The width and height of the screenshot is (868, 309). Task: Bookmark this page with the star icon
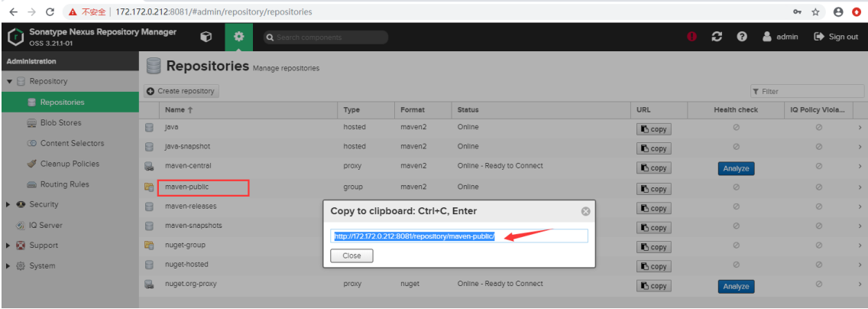tap(815, 11)
